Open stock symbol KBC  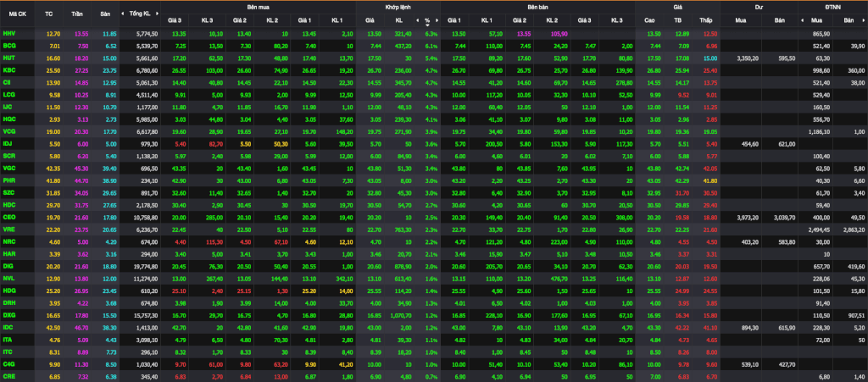[x=8, y=71]
